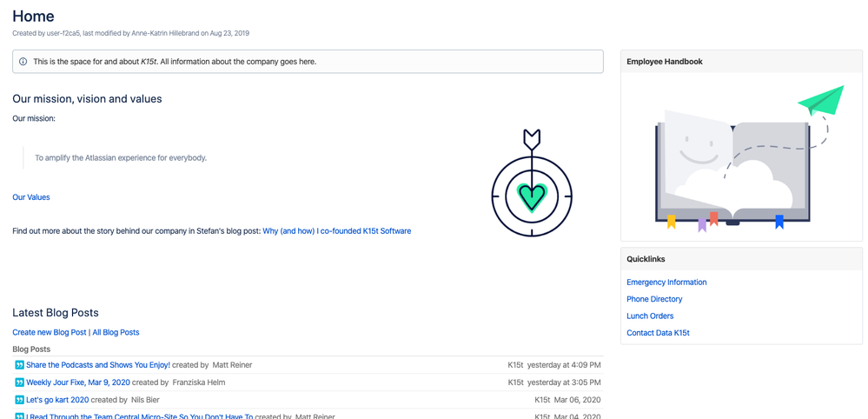Open the Phone Directory quicklink

(654, 299)
